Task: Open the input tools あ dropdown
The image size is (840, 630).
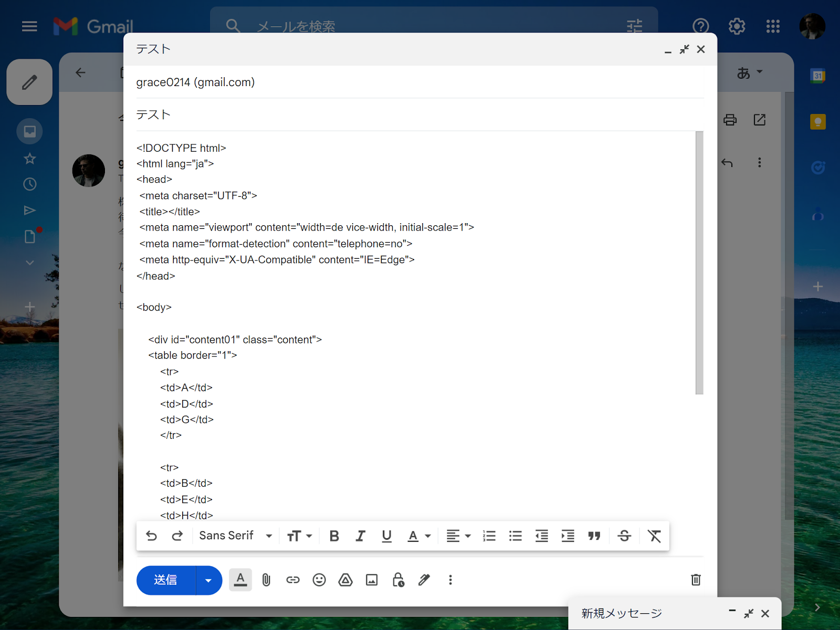Action: point(750,72)
